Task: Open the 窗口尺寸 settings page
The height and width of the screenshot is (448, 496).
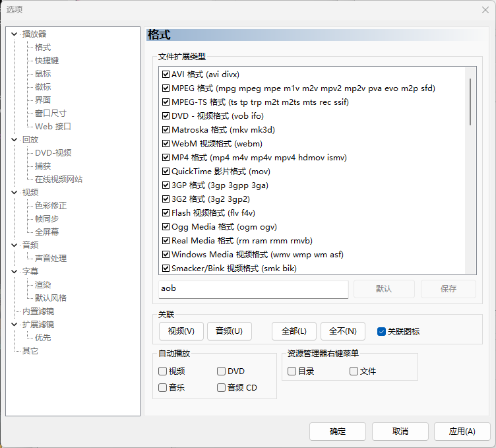Action: pos(51,113)
